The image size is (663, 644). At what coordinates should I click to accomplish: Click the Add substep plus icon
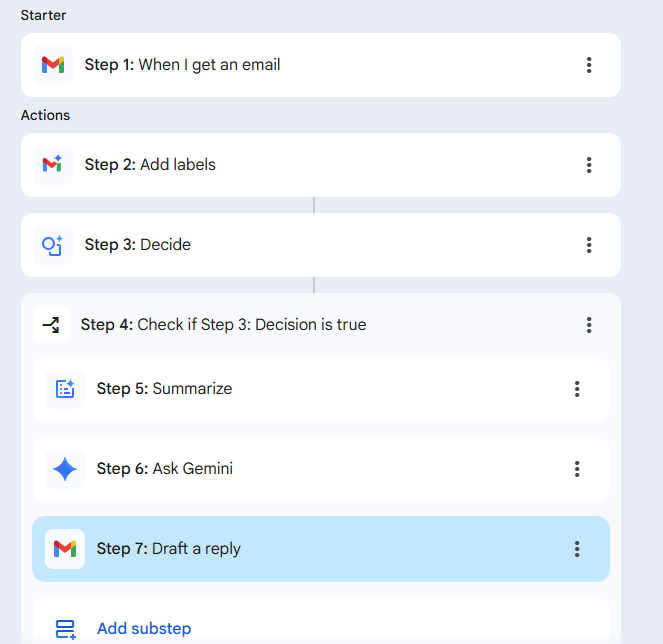(x=65, y=629)
